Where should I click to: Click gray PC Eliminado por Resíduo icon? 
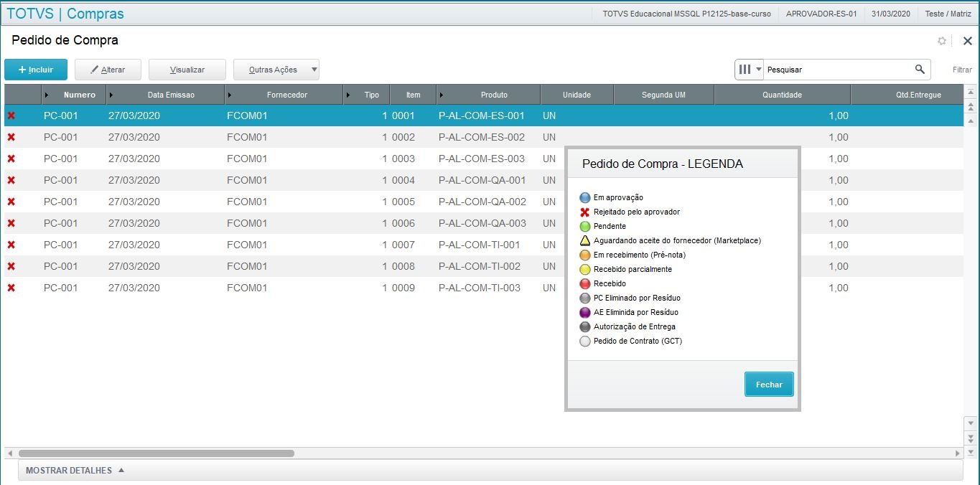tap(585, 298)
